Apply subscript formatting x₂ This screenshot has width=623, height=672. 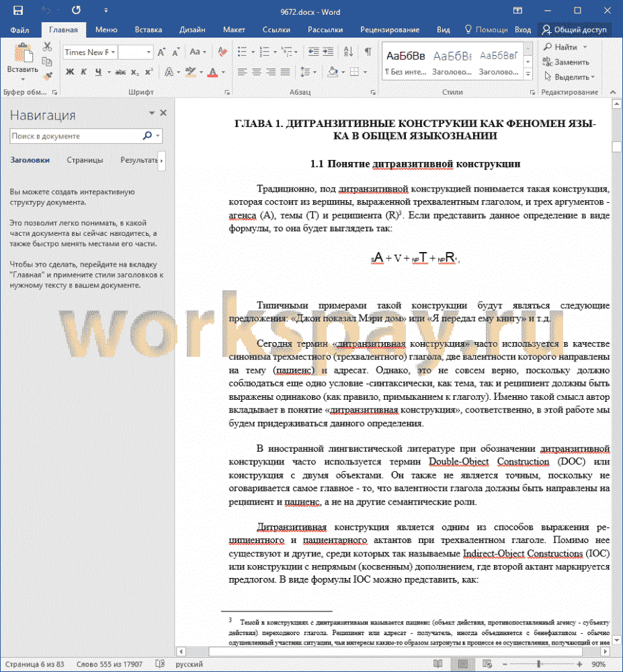[135, 72]
